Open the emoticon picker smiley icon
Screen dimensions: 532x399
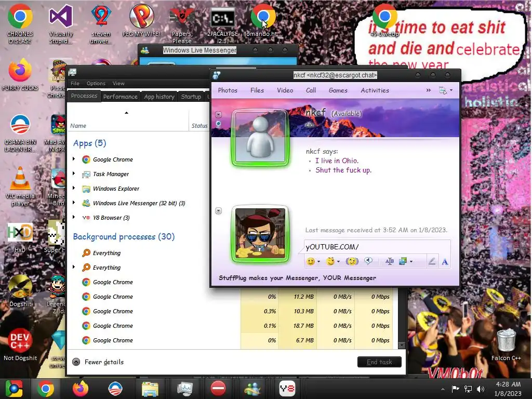click(311, 261)
